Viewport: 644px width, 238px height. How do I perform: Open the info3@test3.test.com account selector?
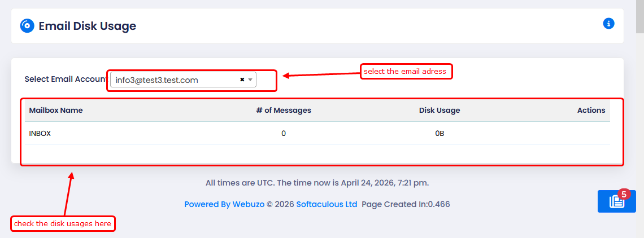(x=175, y=80)
